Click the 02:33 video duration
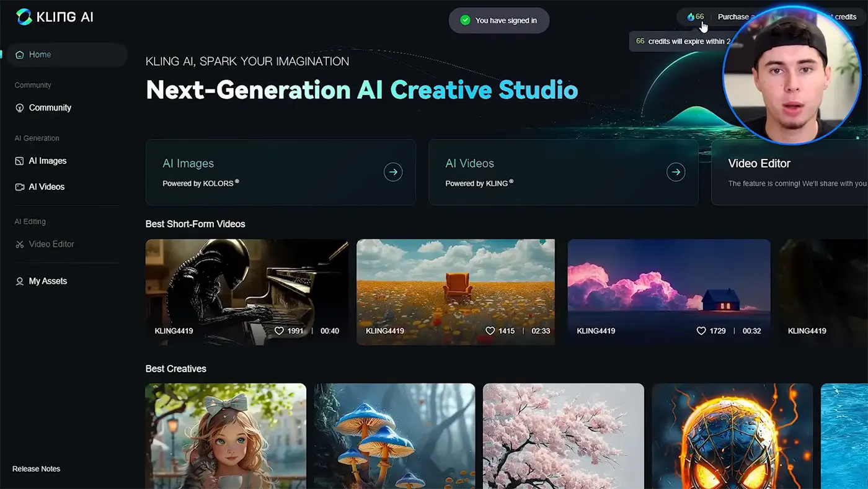This screenshot has width=868, height=489. point(541,331)
